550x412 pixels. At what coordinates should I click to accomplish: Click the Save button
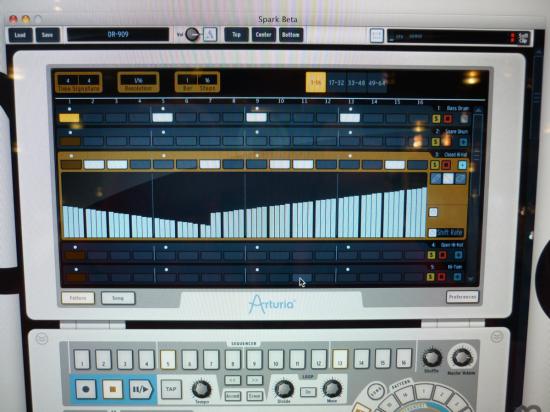pyautogui.click(x=47, y=35)
